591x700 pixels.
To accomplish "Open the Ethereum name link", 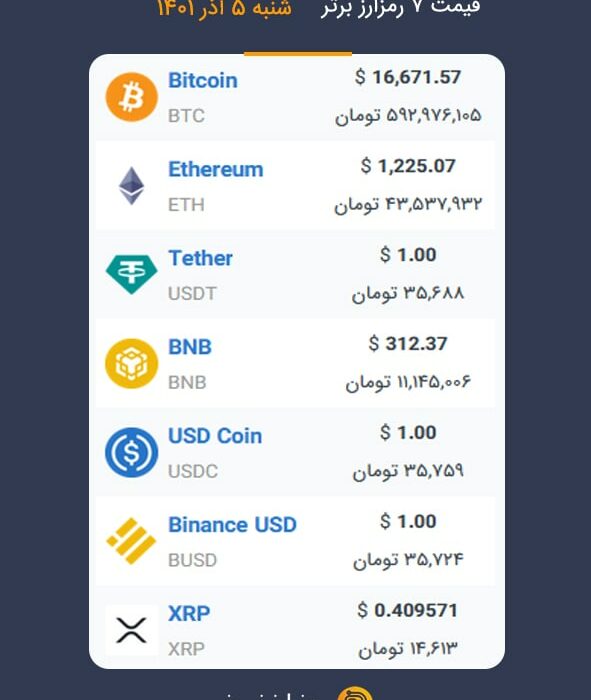I will click(216, 170).
